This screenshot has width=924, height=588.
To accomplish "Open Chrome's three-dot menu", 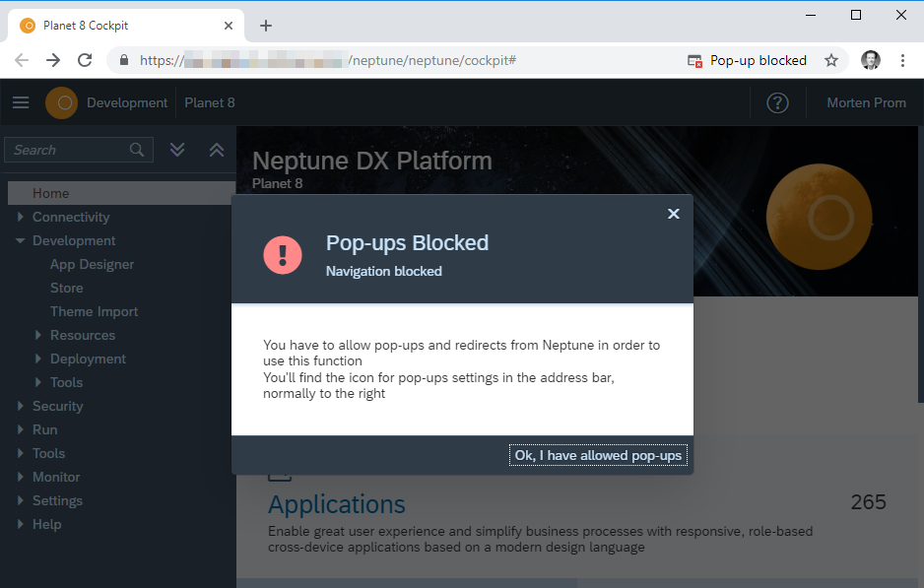I will [x=902, y=61].
